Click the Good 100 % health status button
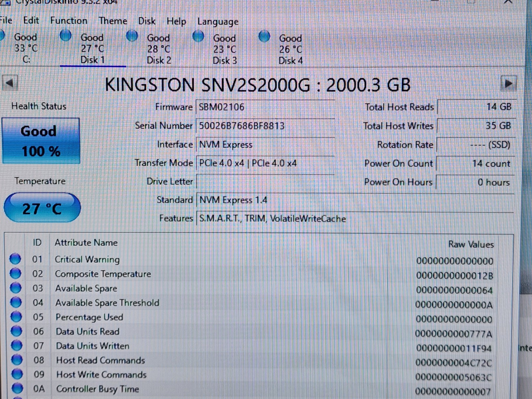Image resolution: width=532 pixels, height=399 pixels. click(41, 141)
